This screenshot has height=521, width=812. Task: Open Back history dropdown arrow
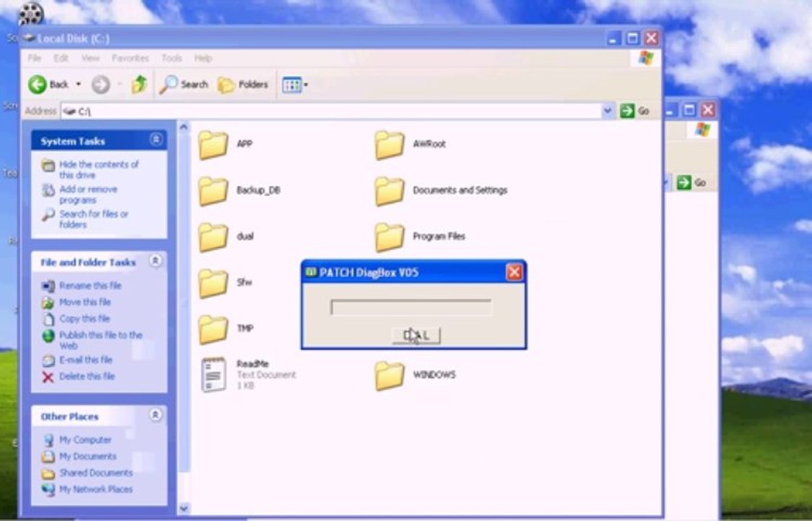click(x=79, y=84)
